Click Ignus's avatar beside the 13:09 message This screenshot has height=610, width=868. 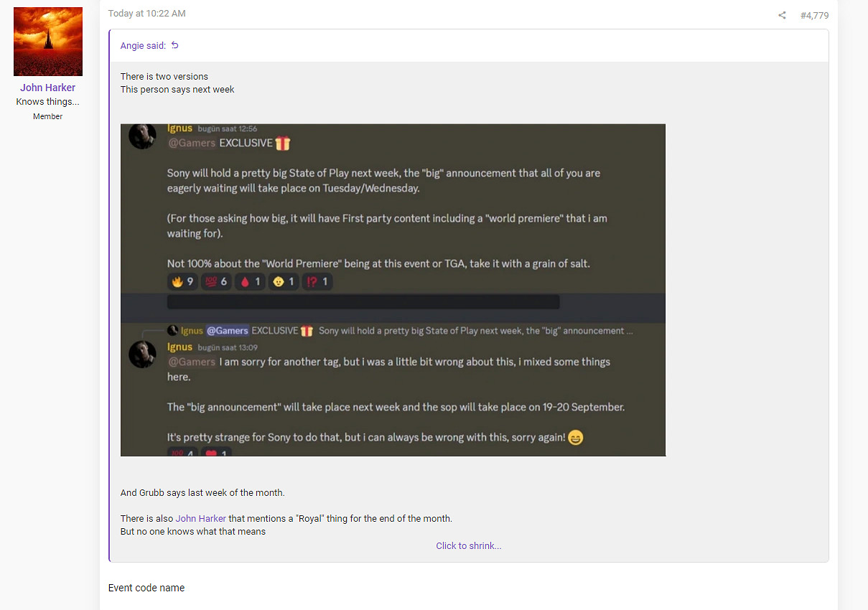tap(142, 355)
